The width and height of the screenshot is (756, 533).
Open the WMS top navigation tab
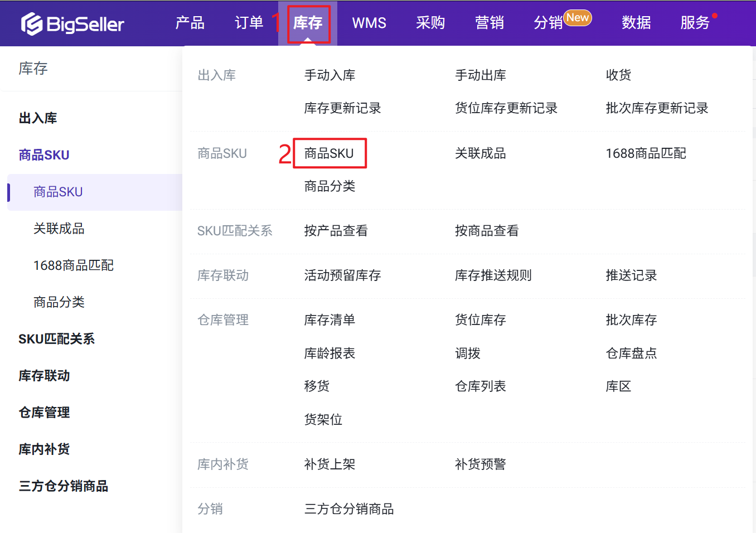tap(369, 23)
